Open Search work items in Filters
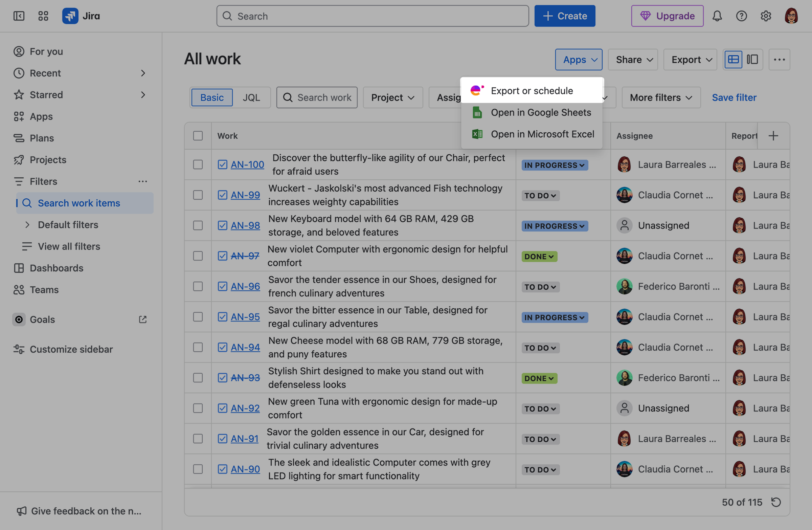This screenshot has height=530, width=812. tap(79, 203)
